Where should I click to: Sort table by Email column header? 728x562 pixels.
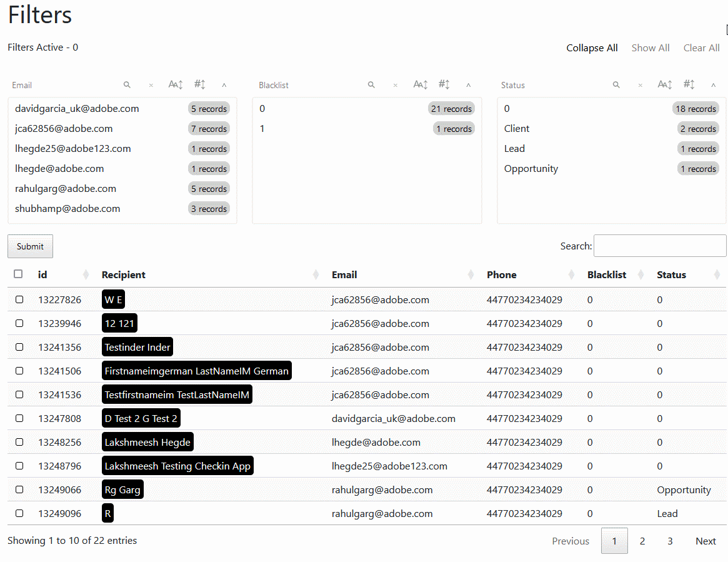tap(402, 274)
